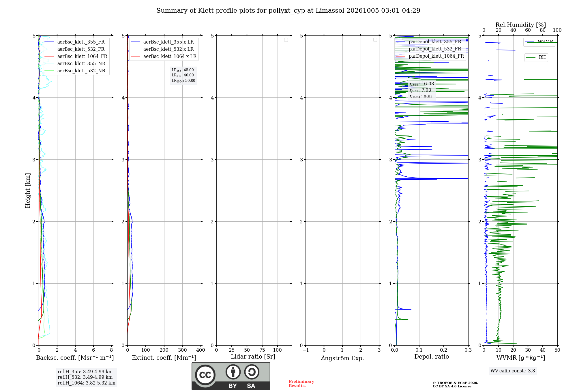
Task: Click the cyan aerBsc_klett_355_NR legend entry
Action: click(x=75, y=64)
